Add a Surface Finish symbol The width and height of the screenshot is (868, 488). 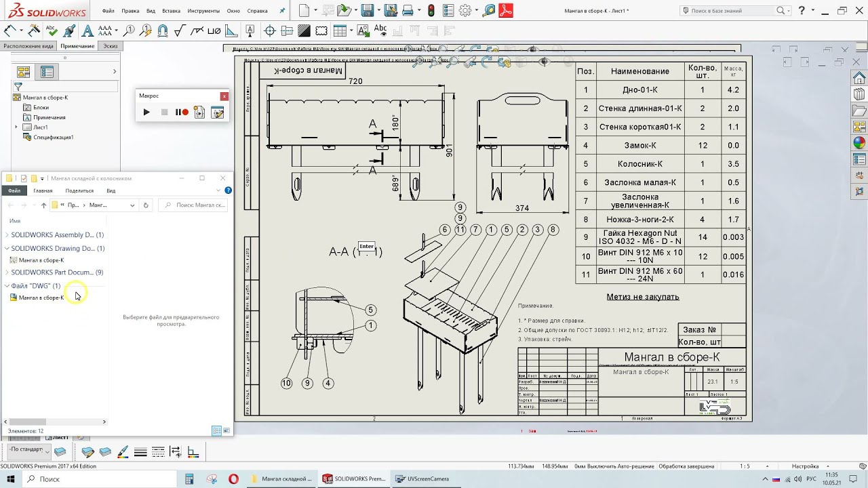180,30
